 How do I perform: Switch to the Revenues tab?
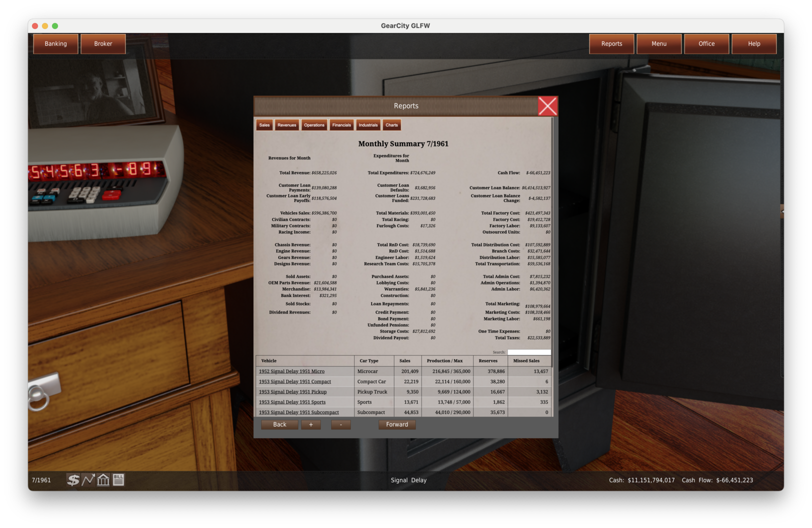(287, 125)
